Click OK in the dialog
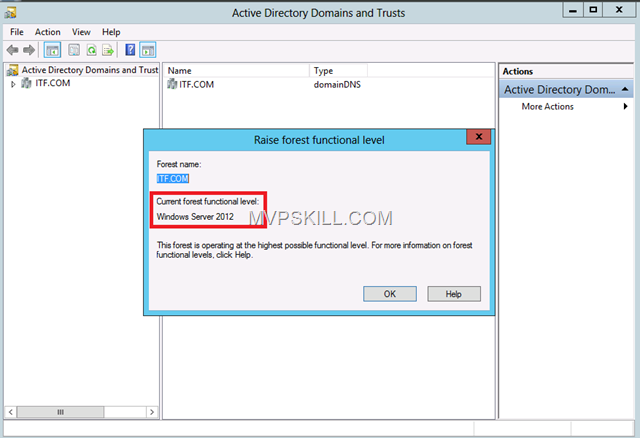This screenshot has height=438, width=640. [390, 294]
